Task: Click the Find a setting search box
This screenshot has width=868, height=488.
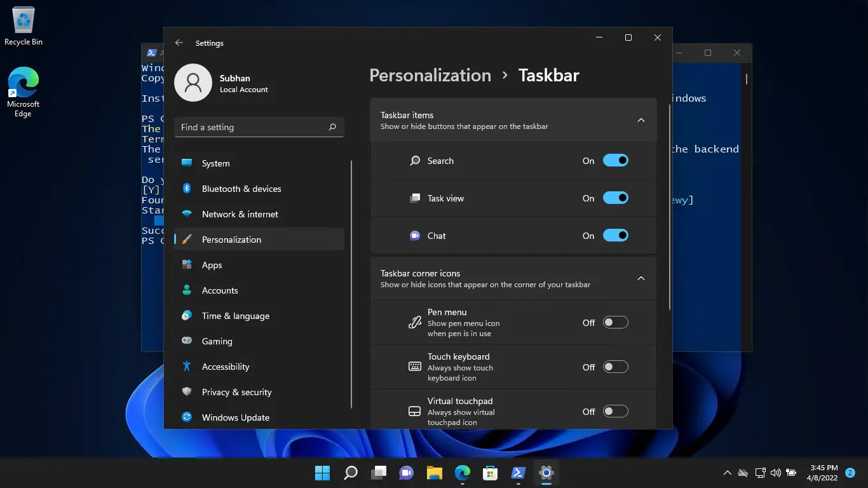Action: tap(259, 127)
